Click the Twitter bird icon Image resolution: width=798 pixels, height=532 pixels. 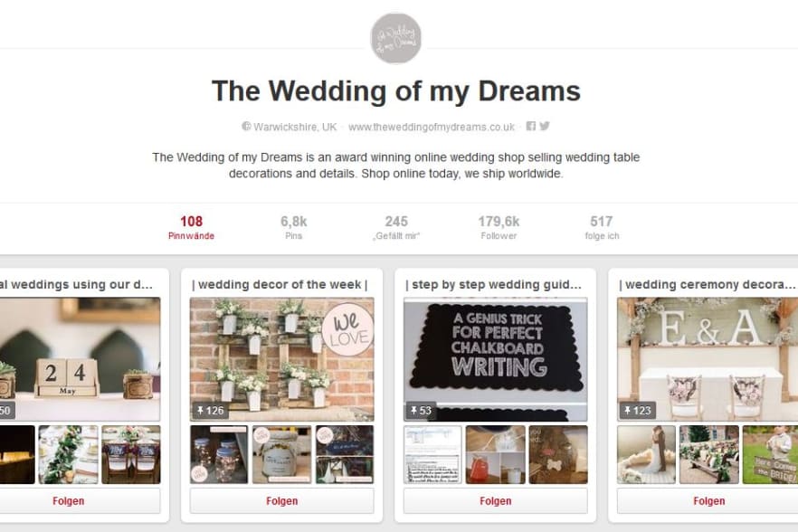tap(545, 126)
